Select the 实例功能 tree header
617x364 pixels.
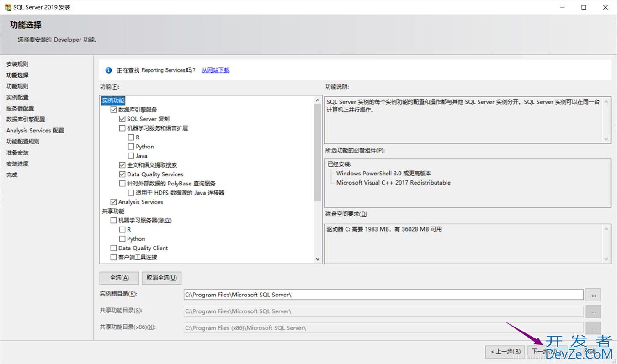pyautogui.click(x=113, y=100)
